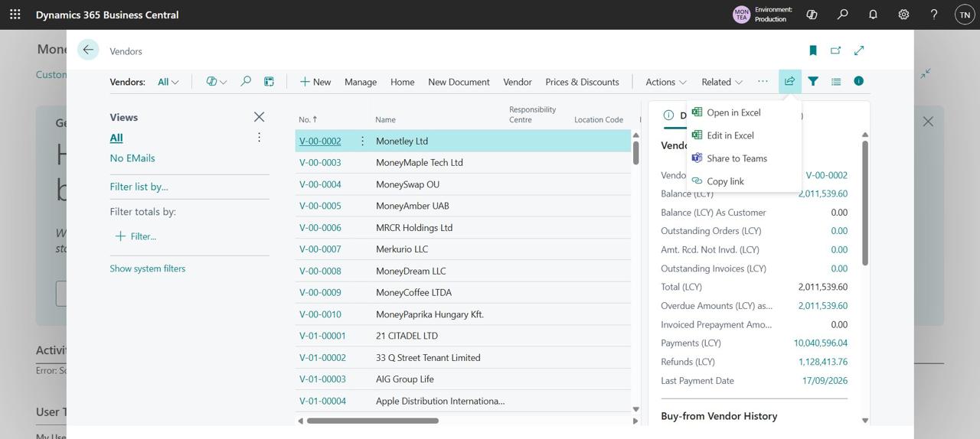Click the Edit in Excel icon
Screen dimensions: 980x439
(697, 135)
